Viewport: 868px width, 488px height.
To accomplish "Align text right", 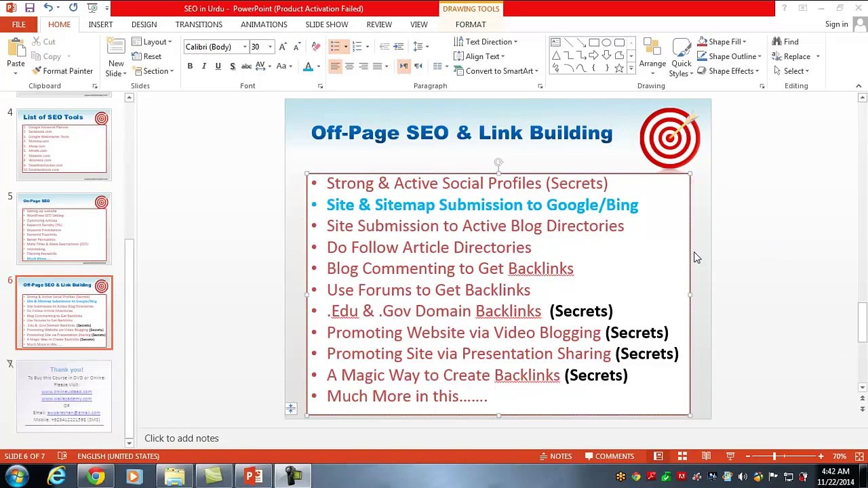I will [x=363, y=66].
